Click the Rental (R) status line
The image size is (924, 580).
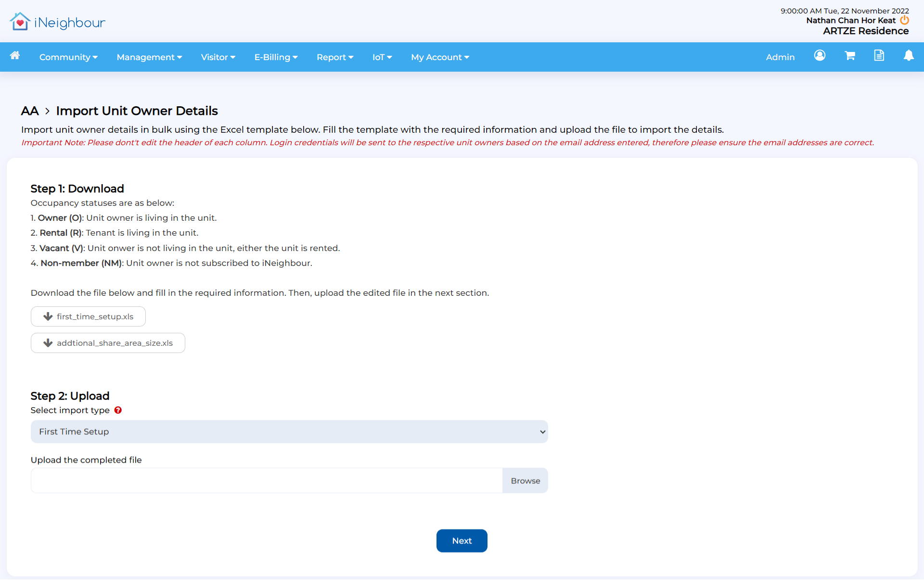[x=115, y=233]
